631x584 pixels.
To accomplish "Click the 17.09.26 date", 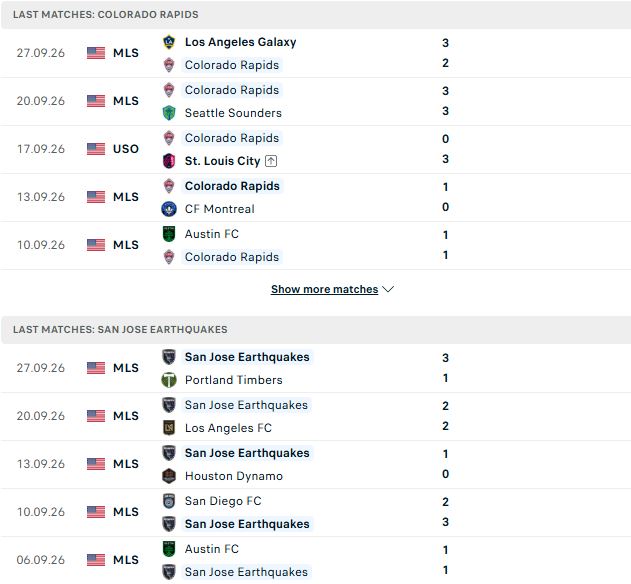I will click(41, 149).
